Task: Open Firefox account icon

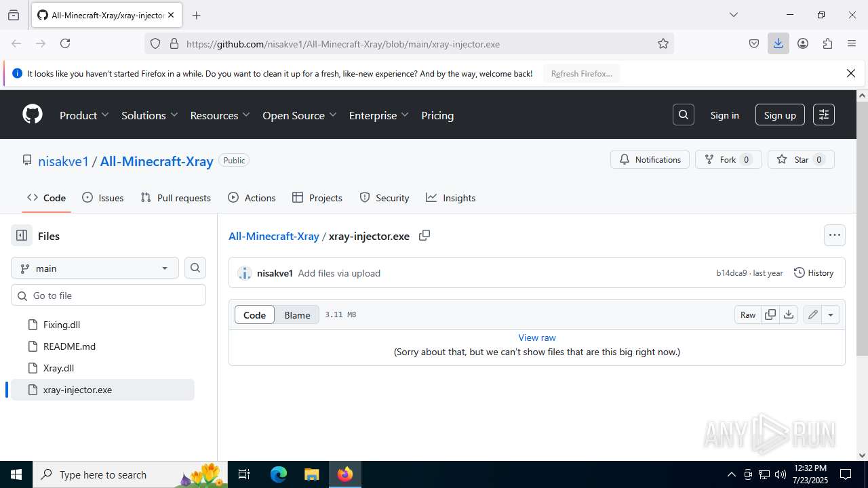Action: 803,43
